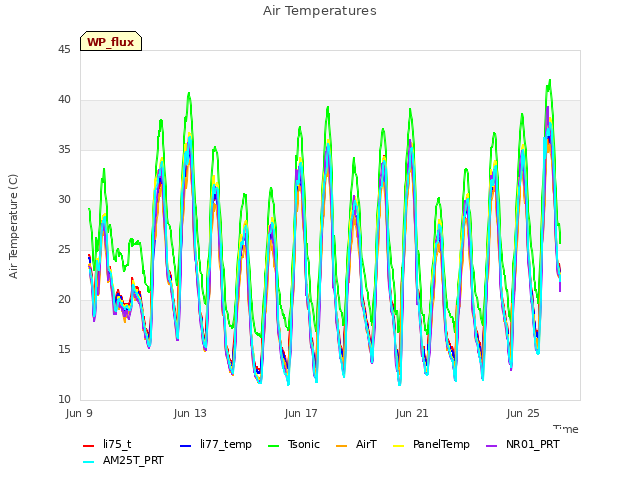Click the 15 y-axis tick label
640x480 pixels.
[x=64, y=350]
